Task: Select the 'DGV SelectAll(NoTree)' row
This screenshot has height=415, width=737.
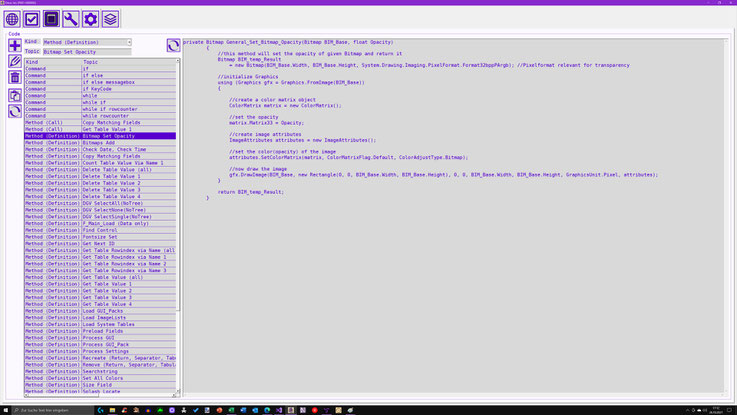Action: pos(100,203)
